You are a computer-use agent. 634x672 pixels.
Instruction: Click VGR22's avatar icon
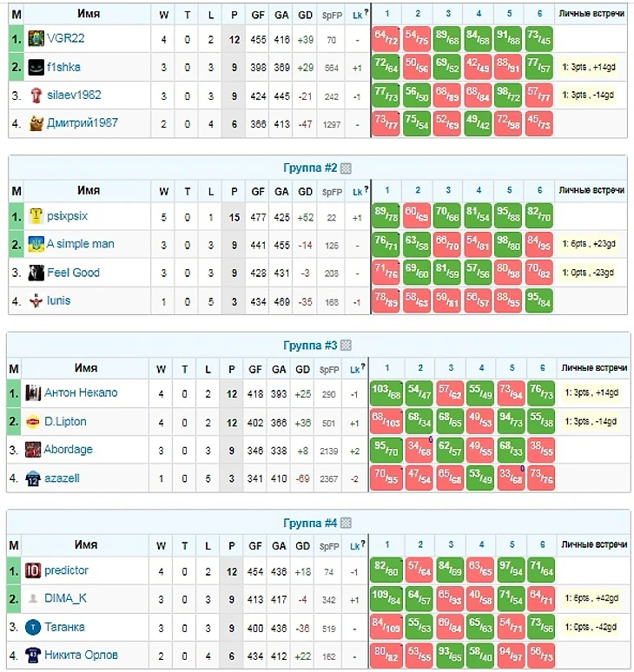(36, 39)
